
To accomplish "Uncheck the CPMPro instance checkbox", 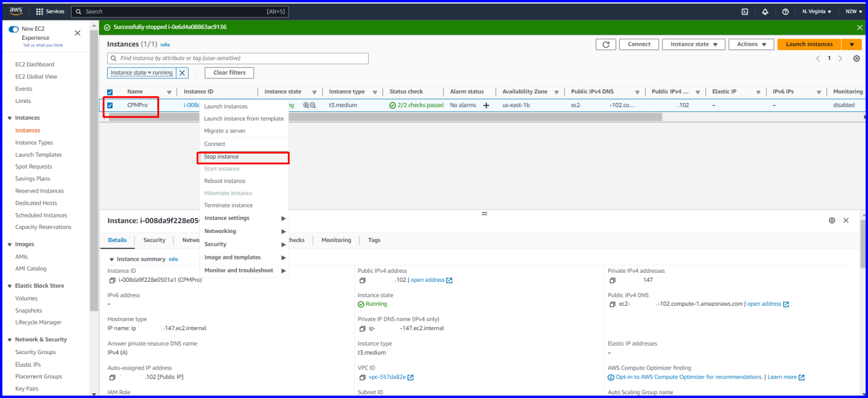I will coord(110,105).
